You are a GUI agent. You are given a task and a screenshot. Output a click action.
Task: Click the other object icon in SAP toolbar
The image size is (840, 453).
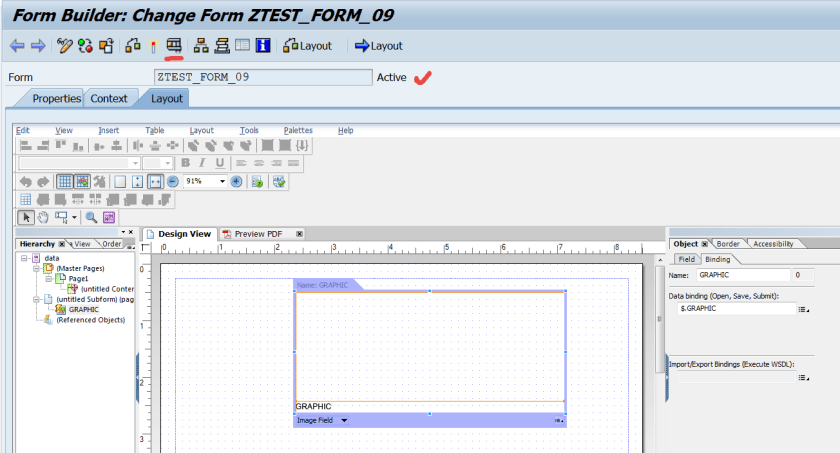pyautogui.click(x=107, y=46)
